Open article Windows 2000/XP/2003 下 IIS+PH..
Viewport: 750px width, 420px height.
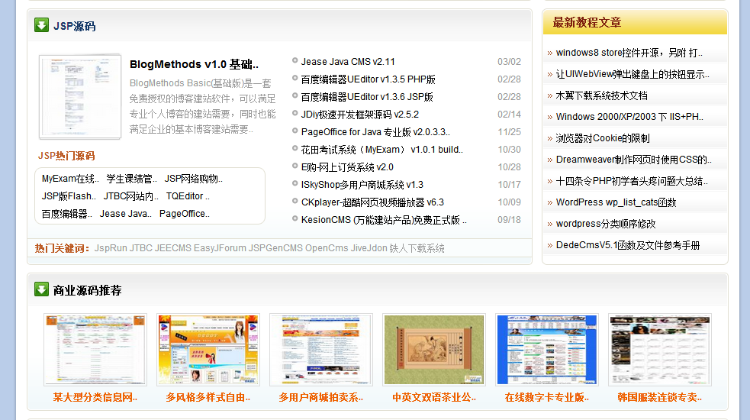629,117
